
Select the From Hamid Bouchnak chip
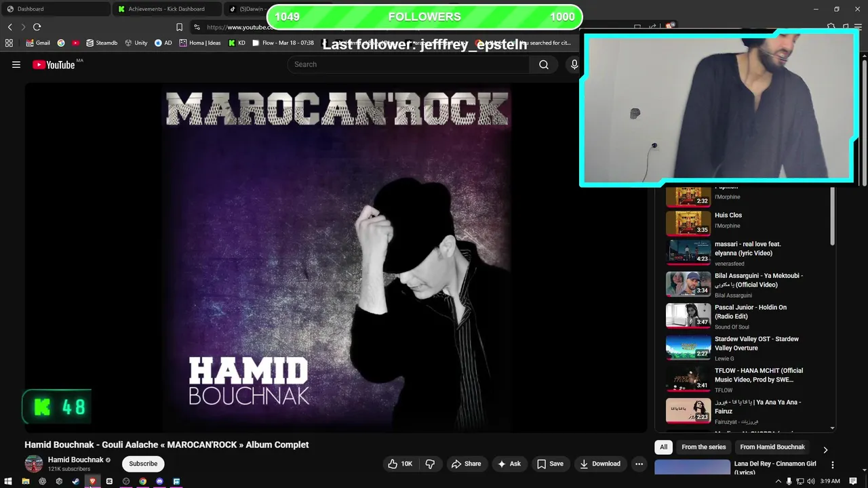(772, 447)
